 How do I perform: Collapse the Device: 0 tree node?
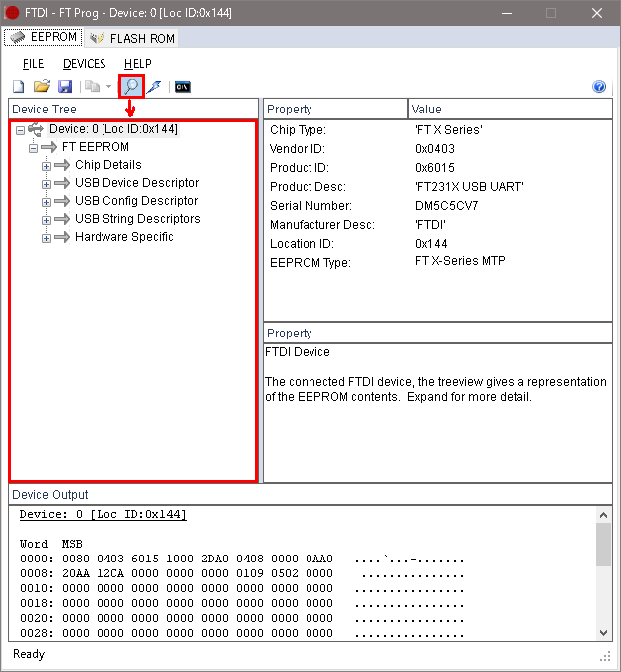tap(20, 130)
